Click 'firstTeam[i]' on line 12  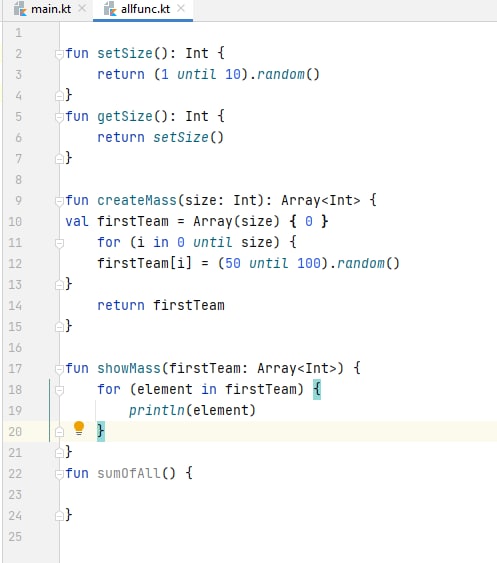145,264
